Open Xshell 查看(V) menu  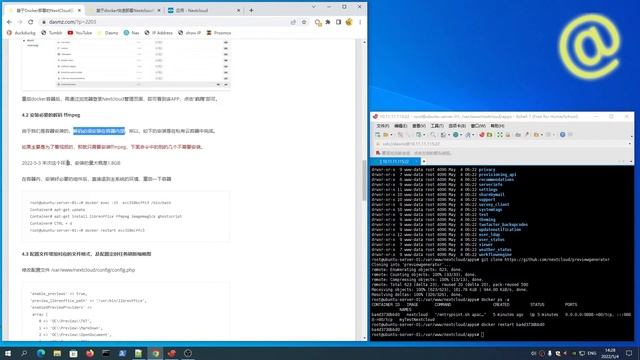419,126
